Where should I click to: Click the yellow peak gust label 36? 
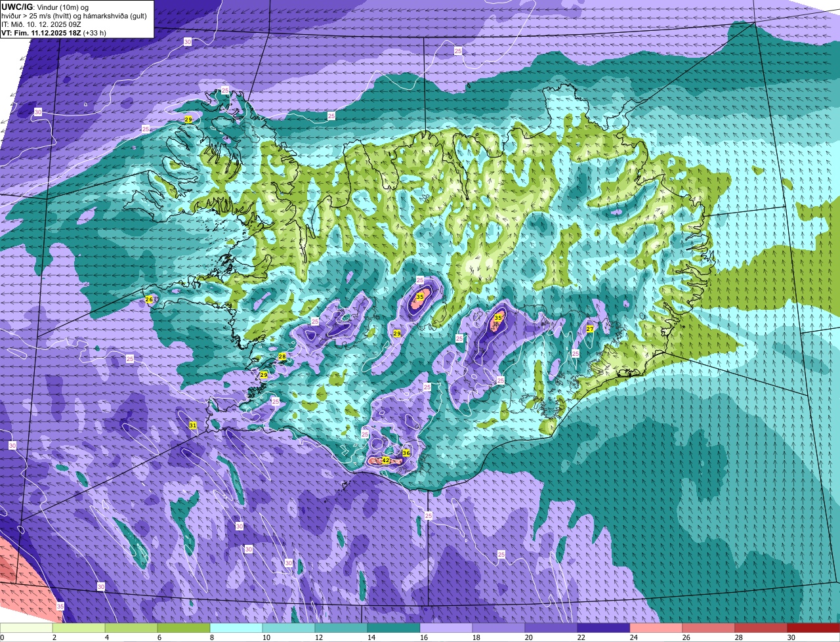coord(406,453)
